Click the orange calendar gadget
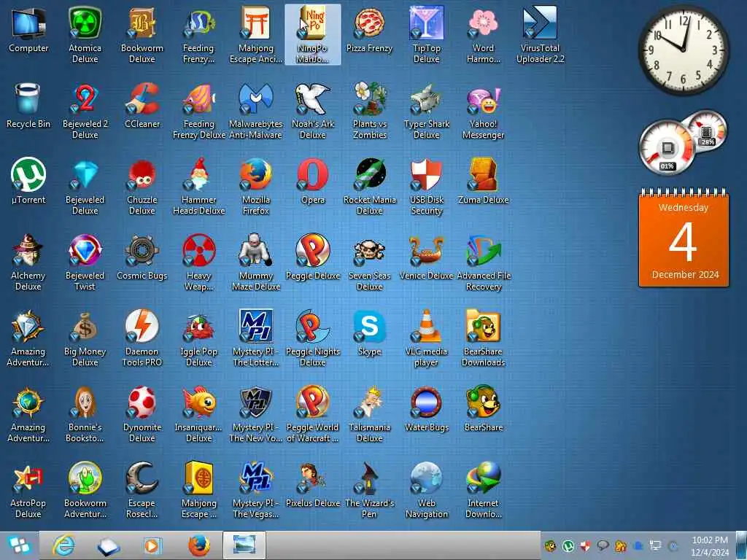 (x=684, y=237)
